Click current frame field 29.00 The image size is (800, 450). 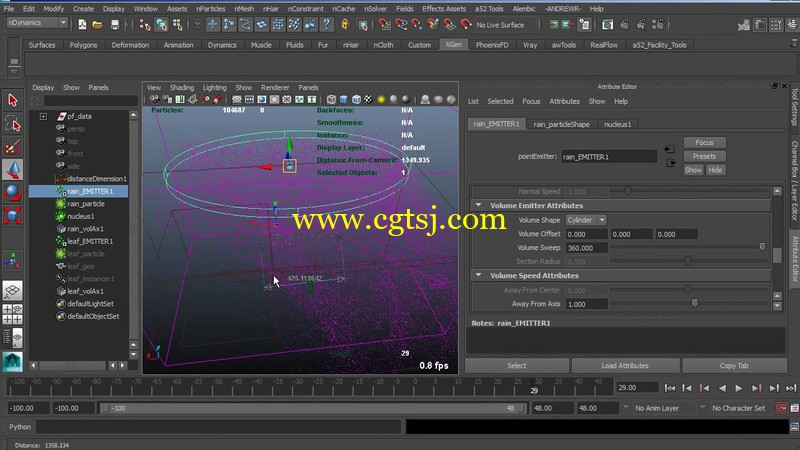[x=637, y=388]
